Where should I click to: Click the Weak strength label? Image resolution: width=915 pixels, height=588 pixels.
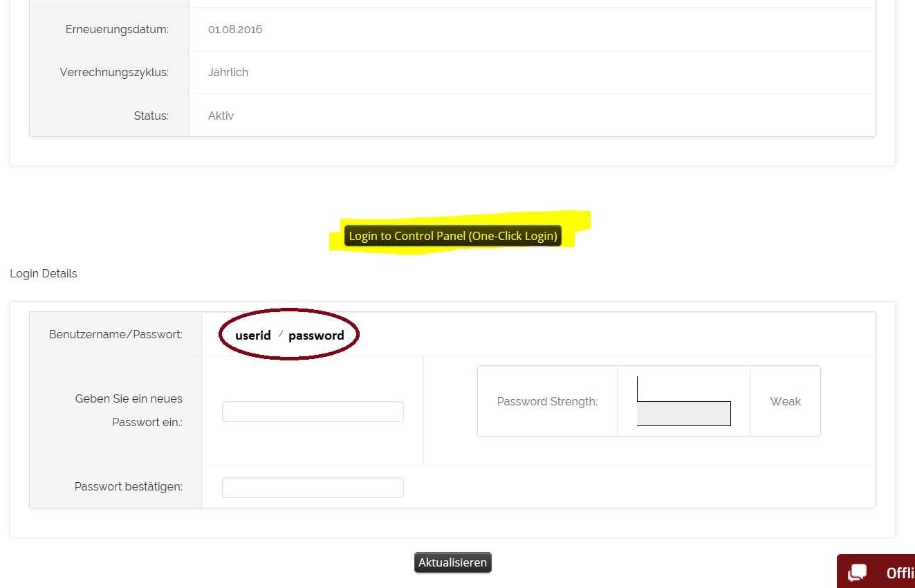point(785,401)
